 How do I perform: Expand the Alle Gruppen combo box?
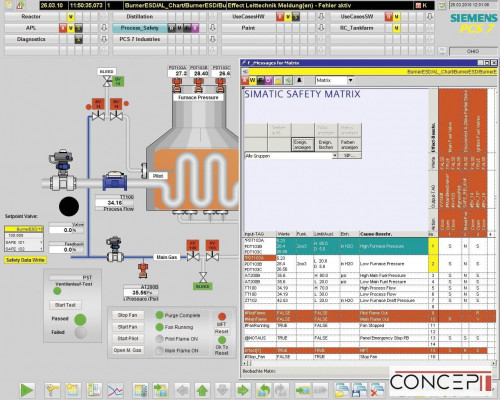click(x=334, y=156)
